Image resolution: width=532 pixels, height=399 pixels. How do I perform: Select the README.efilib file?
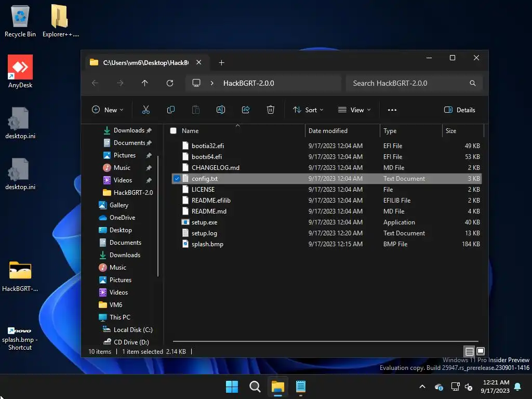pos(211,200)
